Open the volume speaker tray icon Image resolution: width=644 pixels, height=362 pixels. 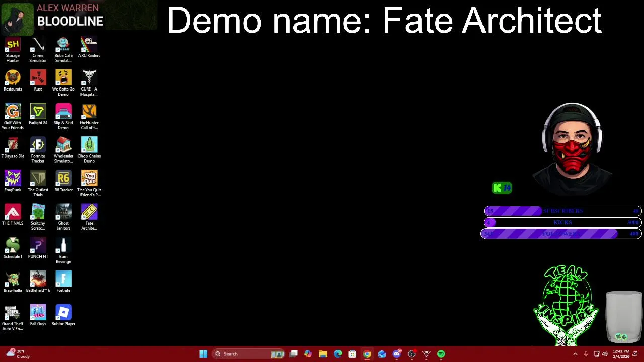pos(605,354)
